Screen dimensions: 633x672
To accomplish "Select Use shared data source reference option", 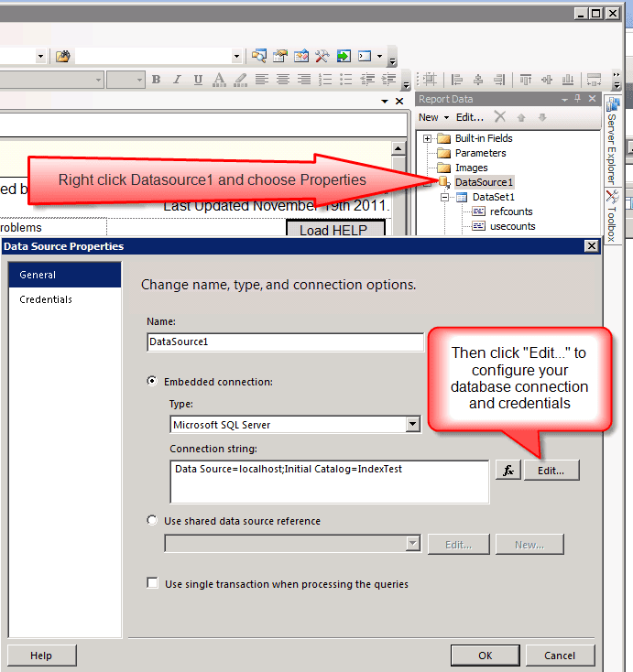I will [x=152, y=520].
